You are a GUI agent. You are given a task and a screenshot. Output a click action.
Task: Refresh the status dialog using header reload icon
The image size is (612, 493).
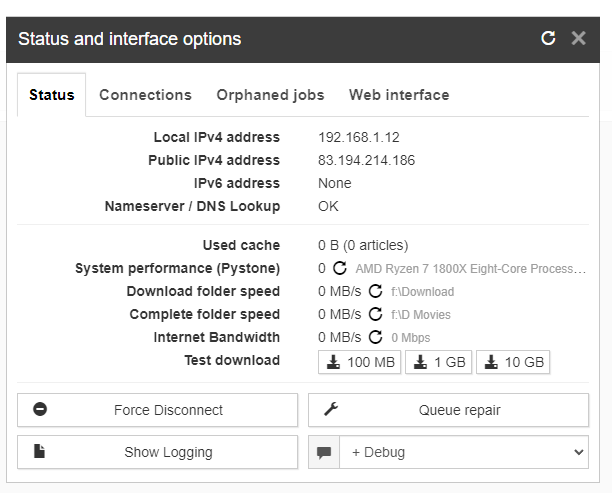tap(548, 38)
